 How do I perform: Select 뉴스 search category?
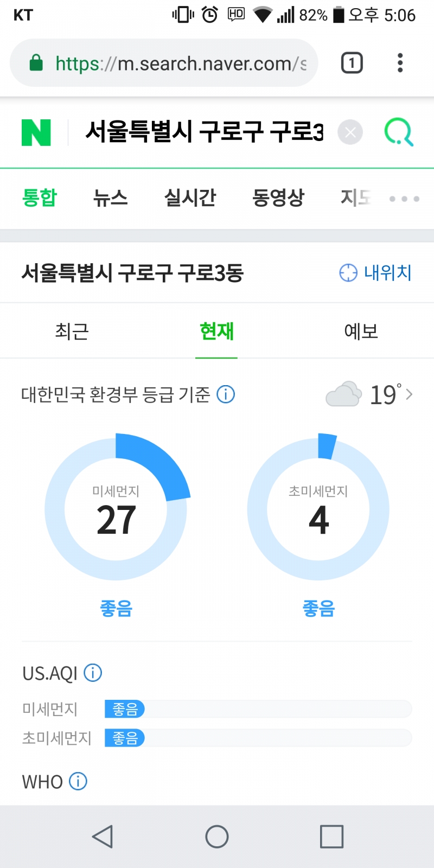click(110, 197)
